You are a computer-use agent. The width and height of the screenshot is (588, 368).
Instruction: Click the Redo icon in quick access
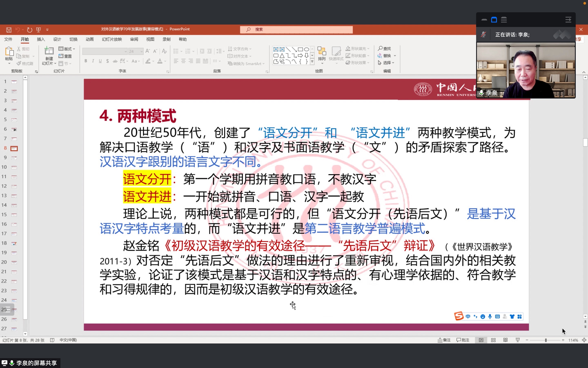(x=29, y=30)
